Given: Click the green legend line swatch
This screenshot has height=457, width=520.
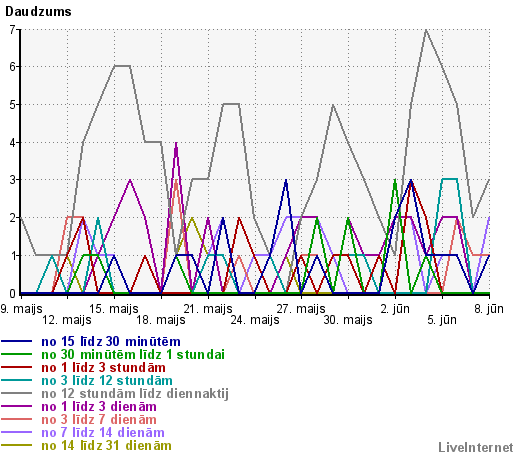Looking at the screenshot, I should 17,354.
